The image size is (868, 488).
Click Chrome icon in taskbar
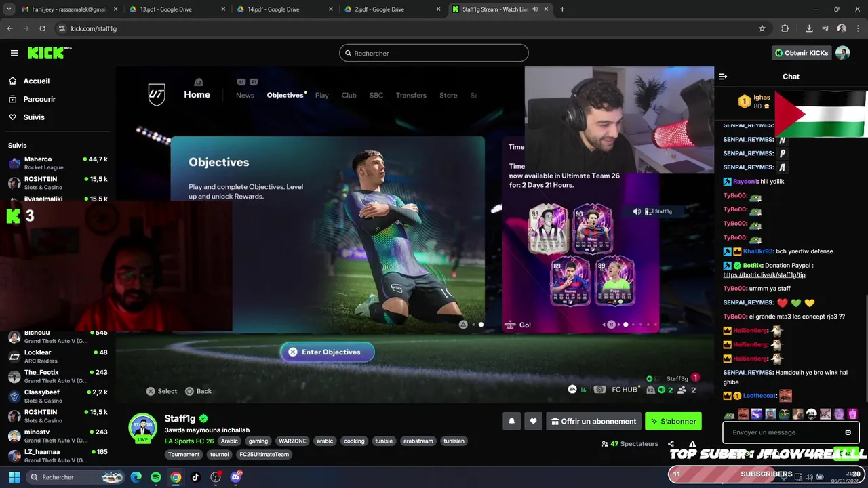tap(176, 477)
